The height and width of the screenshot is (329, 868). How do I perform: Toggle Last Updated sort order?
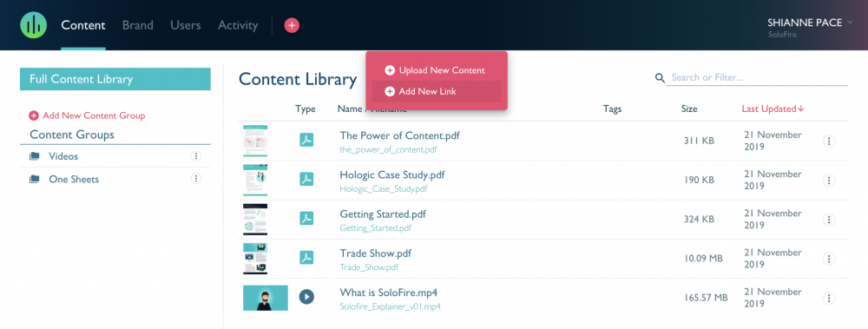point(773,109)
